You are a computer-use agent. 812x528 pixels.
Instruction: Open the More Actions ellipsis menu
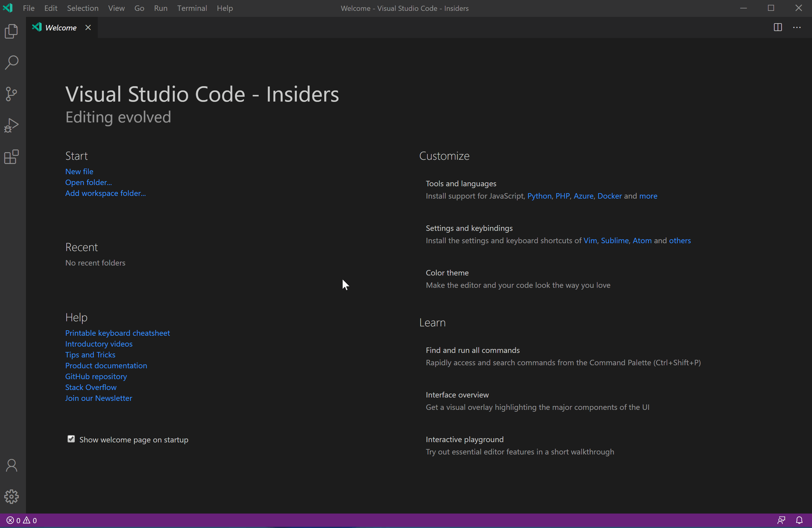(797, 27)
